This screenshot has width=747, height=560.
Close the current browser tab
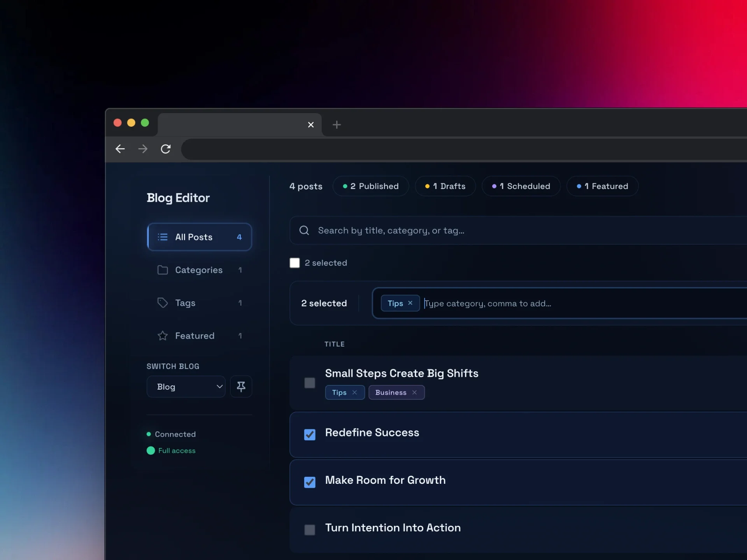tap(310, 125)
